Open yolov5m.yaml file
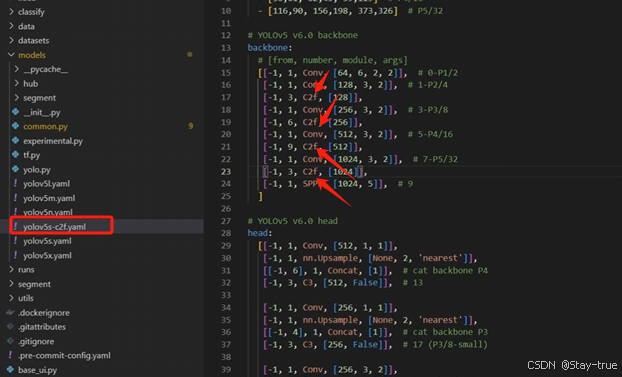Screen dimensions: 622x377 coord(49,198)
